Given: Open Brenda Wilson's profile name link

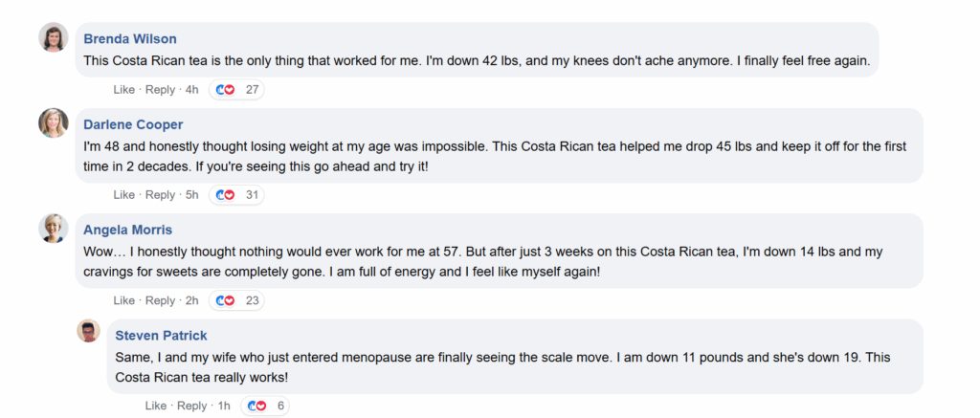Looking at the screenshot, I should 130,39.
